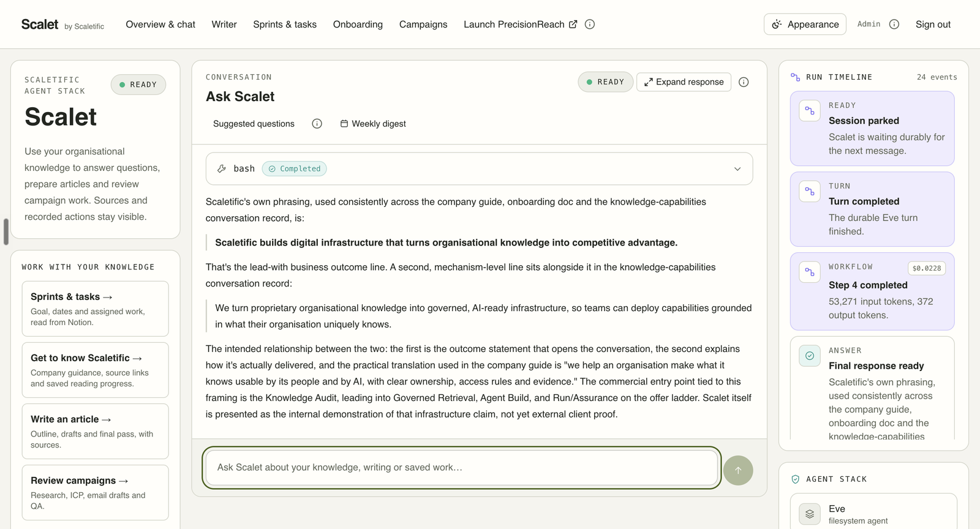This screenshot has height=529, width=980.
Task: Click the info icon beside Admin
Action: (894, 24)
